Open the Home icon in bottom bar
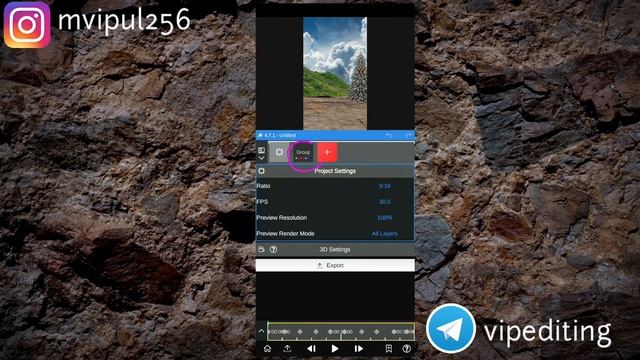Viewport: 640px width, 360px height. coord(267,349)
